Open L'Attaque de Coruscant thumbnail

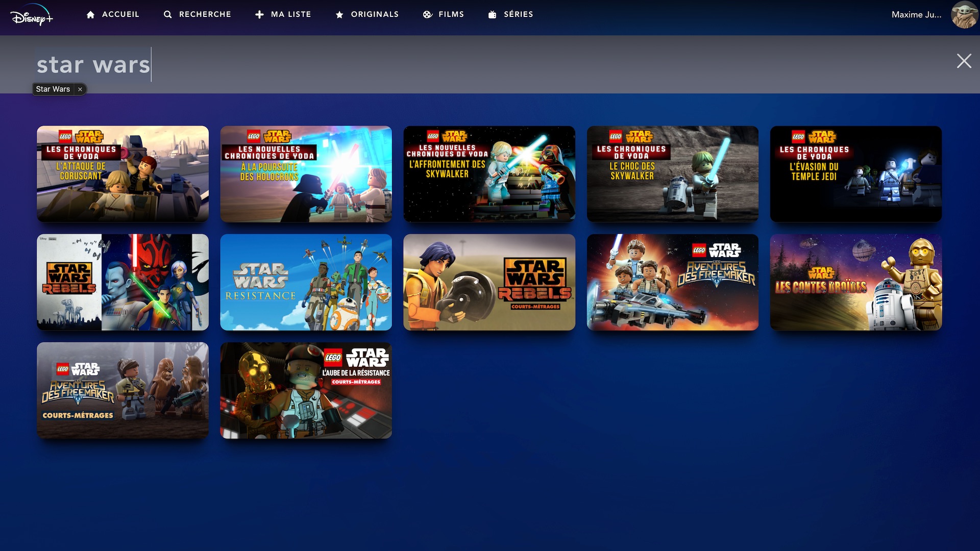[x=122, y=174]
